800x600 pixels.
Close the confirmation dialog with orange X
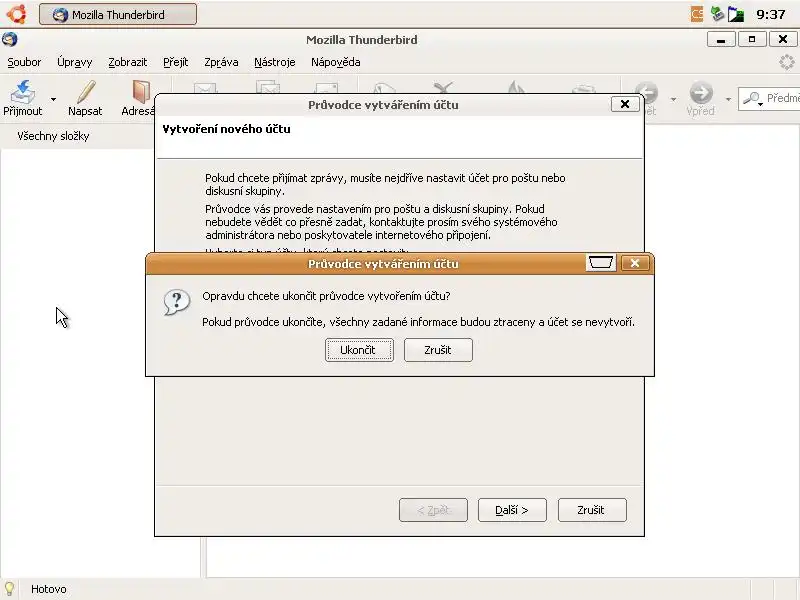[x=635, y=263]
